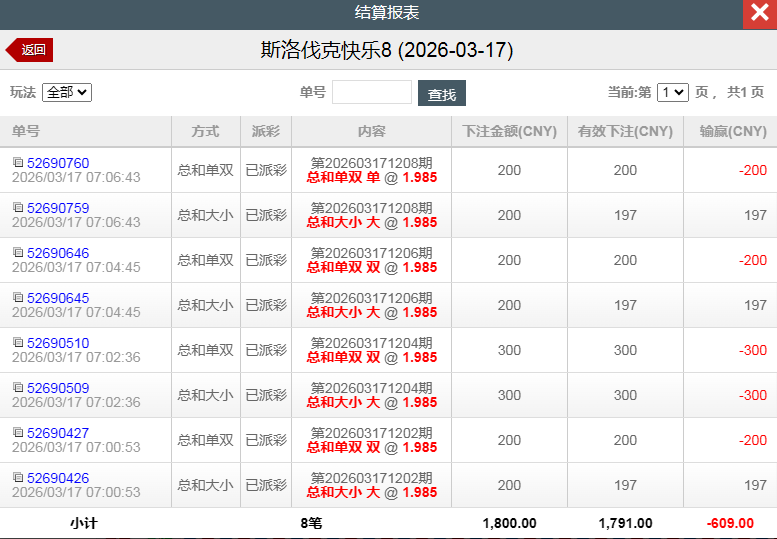Click copy icon beside order 52690646
This screenshot has width=777, height=539.
[x=18, y=252]
